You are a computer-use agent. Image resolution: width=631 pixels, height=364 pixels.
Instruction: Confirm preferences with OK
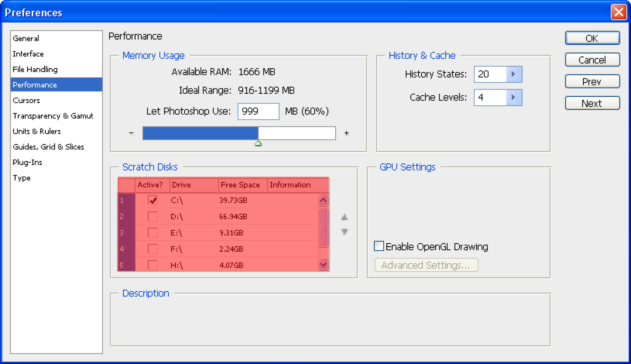pyautogui.click(x=592, y=38)
